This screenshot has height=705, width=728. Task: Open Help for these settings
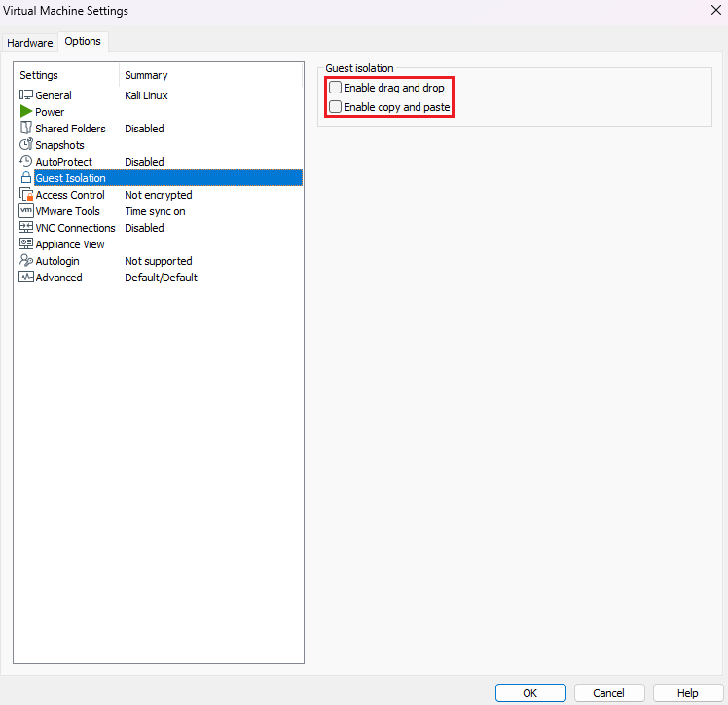pos(687,693)
